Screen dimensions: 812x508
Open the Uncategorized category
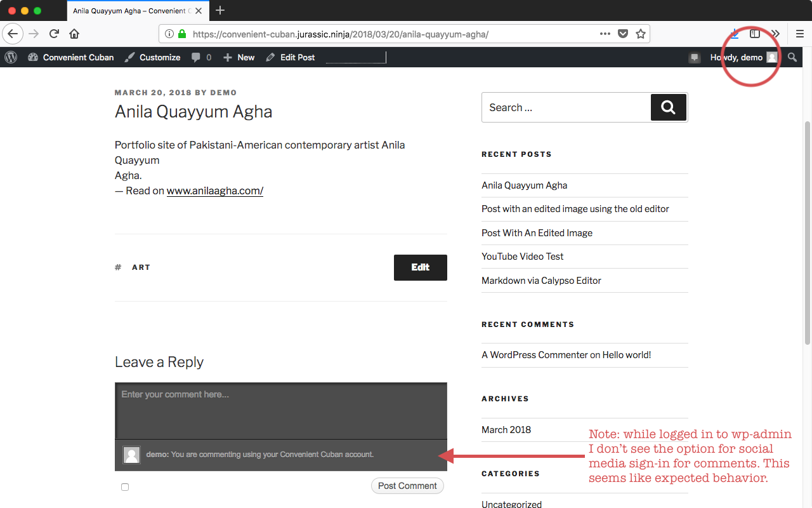pos(511,504)
